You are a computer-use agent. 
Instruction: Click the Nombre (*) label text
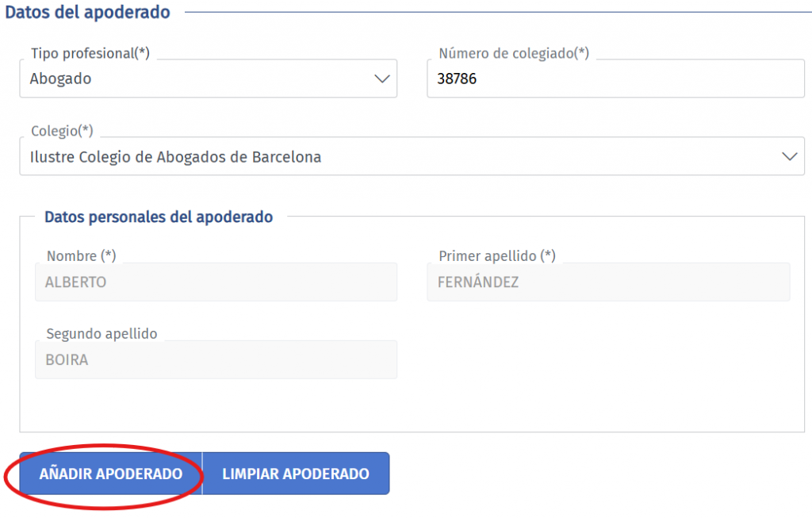coord(82,256)
